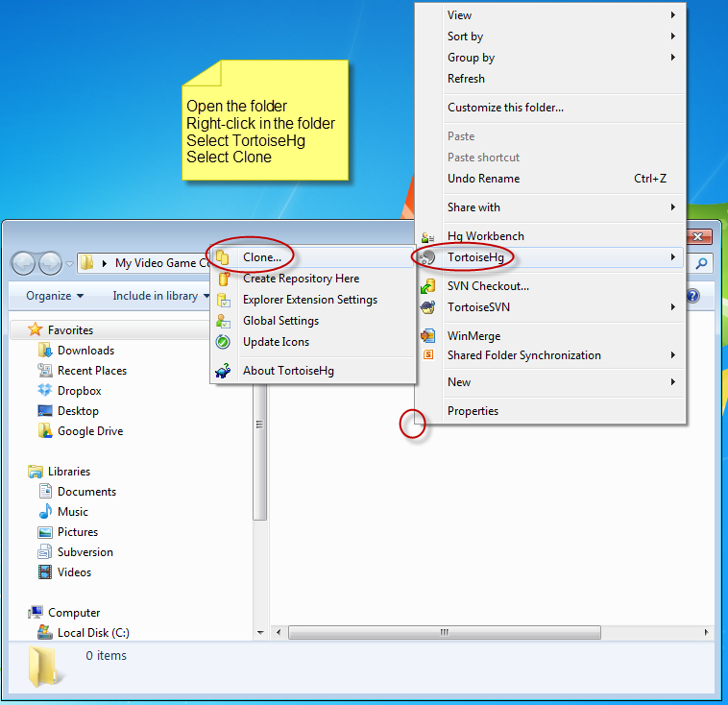Click the Pictures library icon
Image resolution: width=728 pixels, height=705 pixels.
click(x=45, y=532)
